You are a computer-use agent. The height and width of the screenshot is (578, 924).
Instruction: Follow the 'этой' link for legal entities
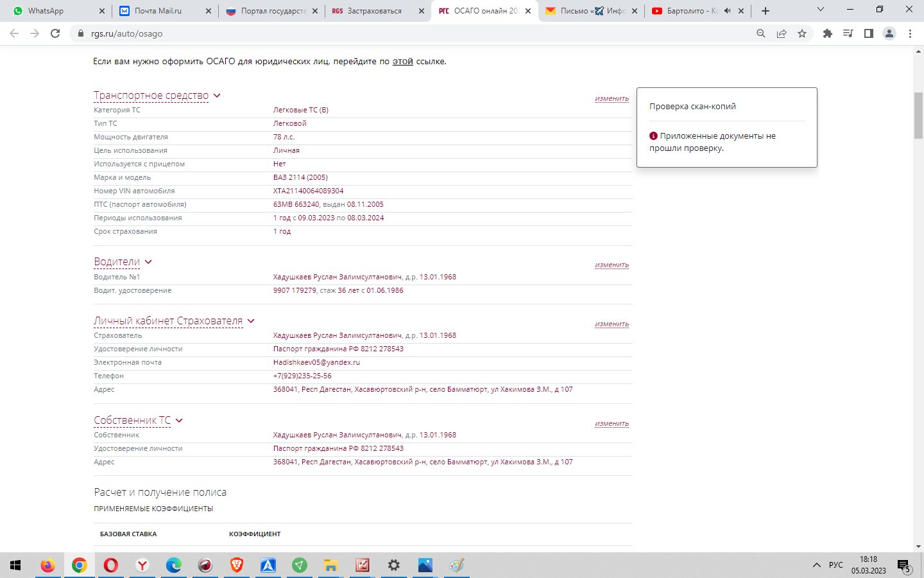click(402, 62)
